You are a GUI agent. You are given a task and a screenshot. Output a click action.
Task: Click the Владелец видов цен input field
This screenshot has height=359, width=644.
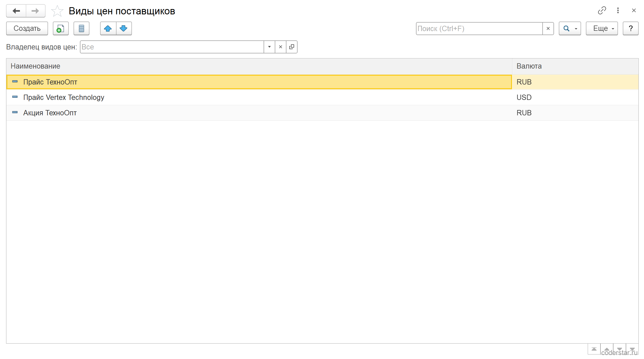[172, 47]
